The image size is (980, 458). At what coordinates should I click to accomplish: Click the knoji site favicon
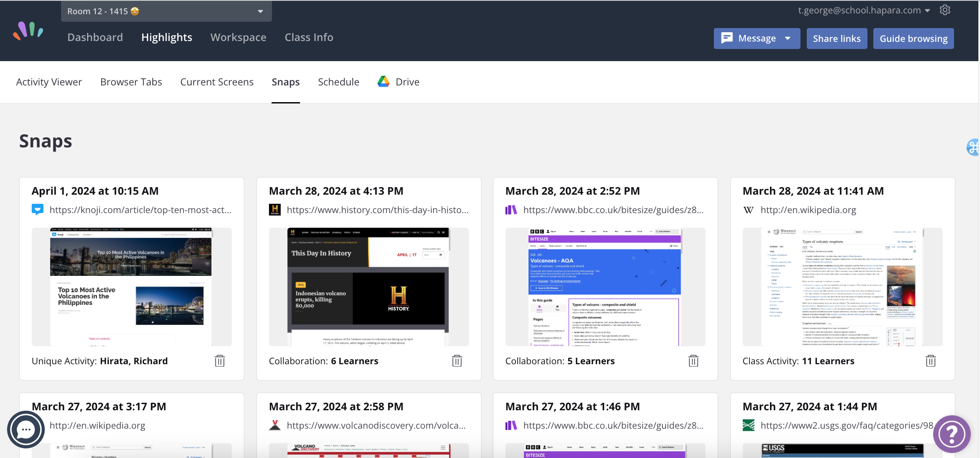tap(38, 210)
